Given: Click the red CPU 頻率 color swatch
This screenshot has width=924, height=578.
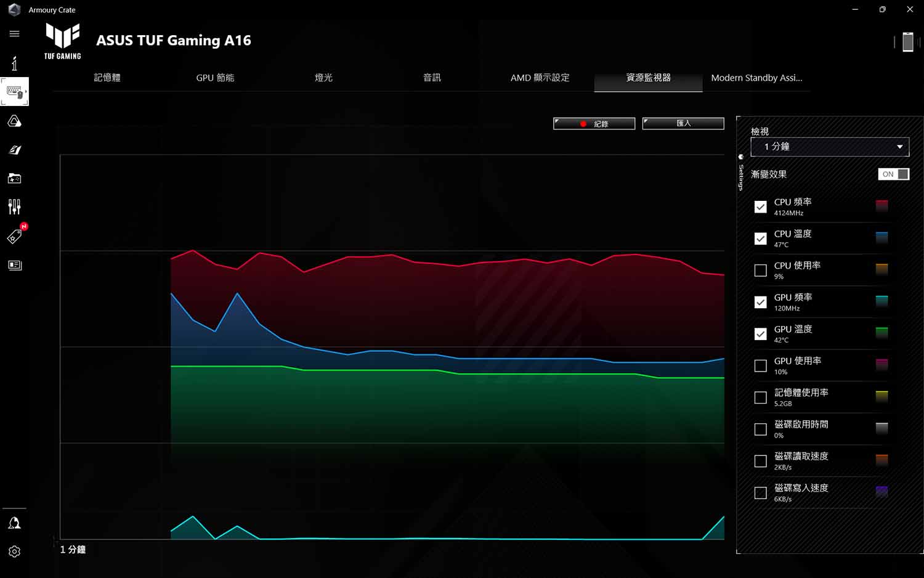Looking at the screenshot, I should point(882,205).
